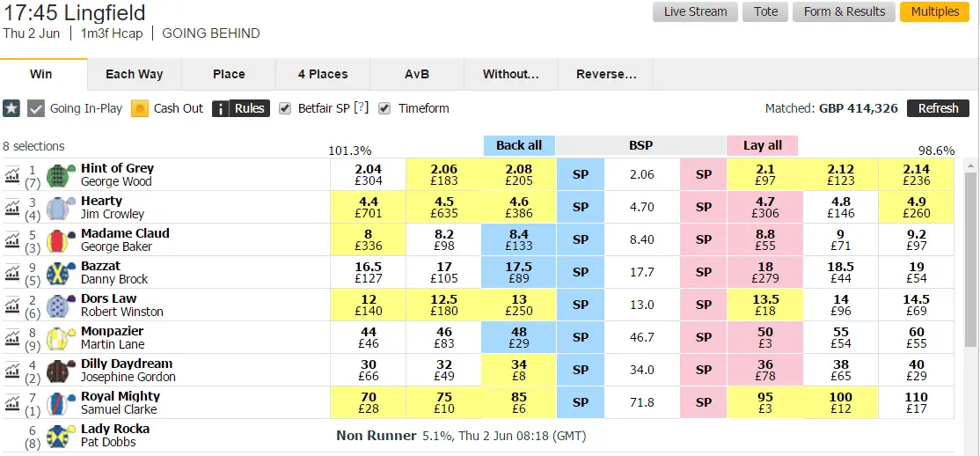The width and height of the screenshot is (980, 456).
Task: Click the Cash Out coin icon
Action: click(x=139, y=108)
